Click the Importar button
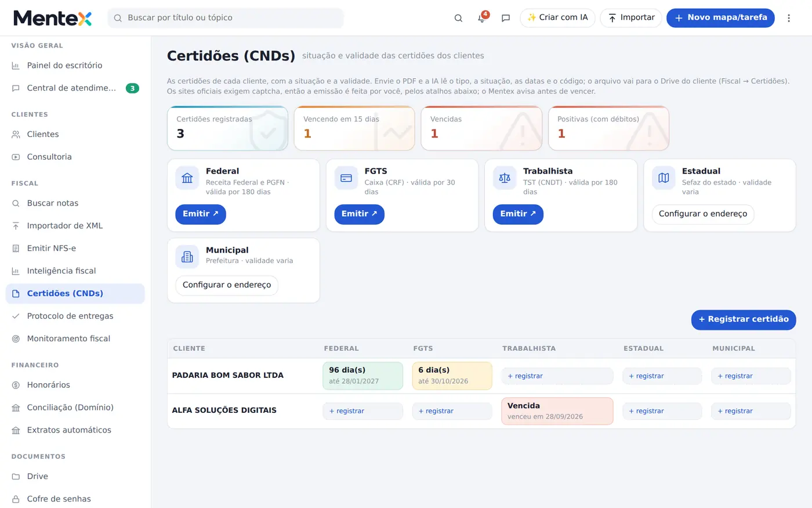 631,18
